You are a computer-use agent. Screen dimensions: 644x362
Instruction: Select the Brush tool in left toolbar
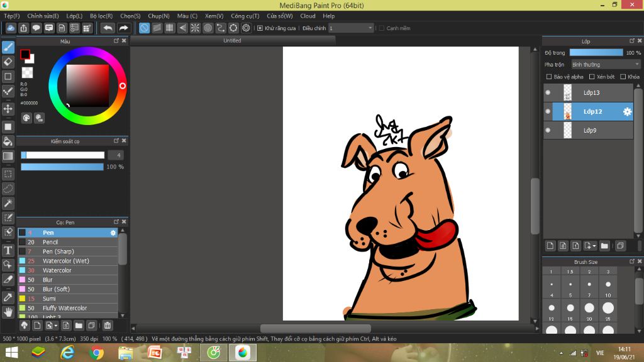(8, 47)
